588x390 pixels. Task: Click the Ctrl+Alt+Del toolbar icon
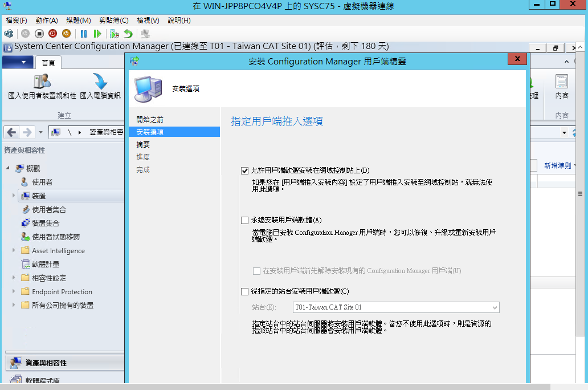coord(8,34)
